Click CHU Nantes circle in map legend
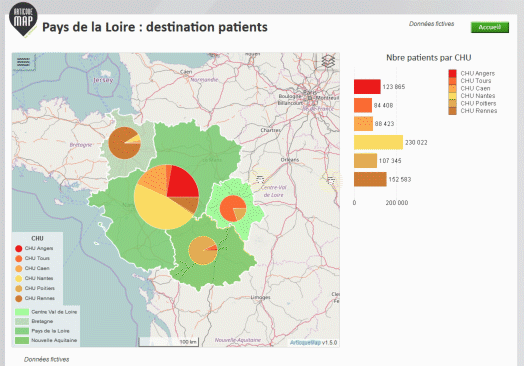This screenshot has width=524, height=366. 19,278
